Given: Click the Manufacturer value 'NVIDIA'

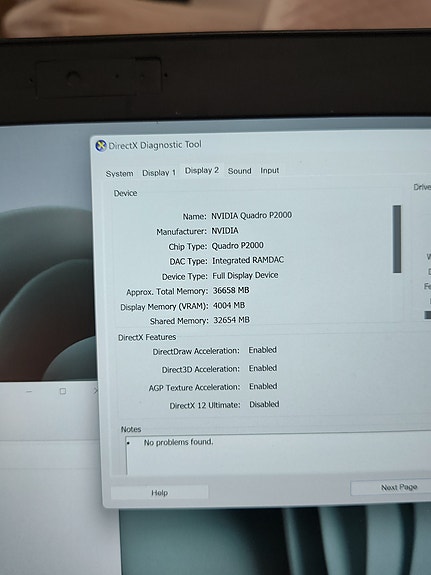Looking at the screenshot, I should [225, 231].
